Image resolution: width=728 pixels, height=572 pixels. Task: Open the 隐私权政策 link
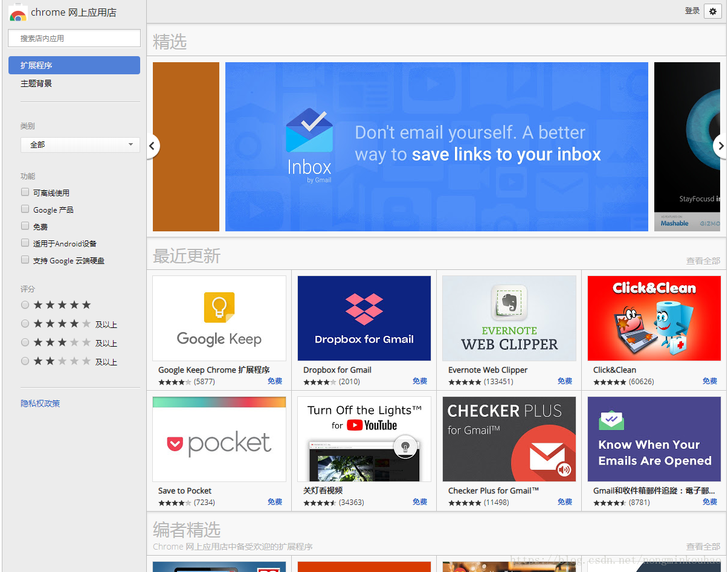point(40,403)
